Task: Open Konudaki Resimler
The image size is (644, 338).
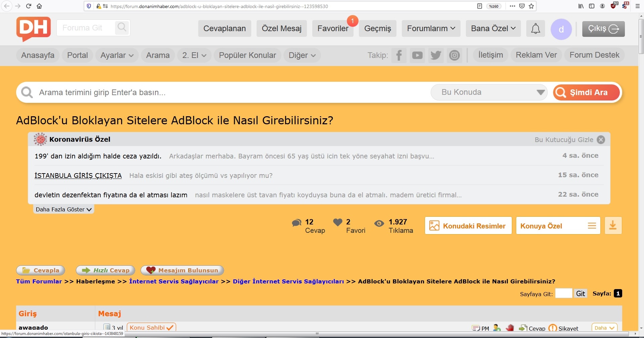Action: [x=468, y=225]
